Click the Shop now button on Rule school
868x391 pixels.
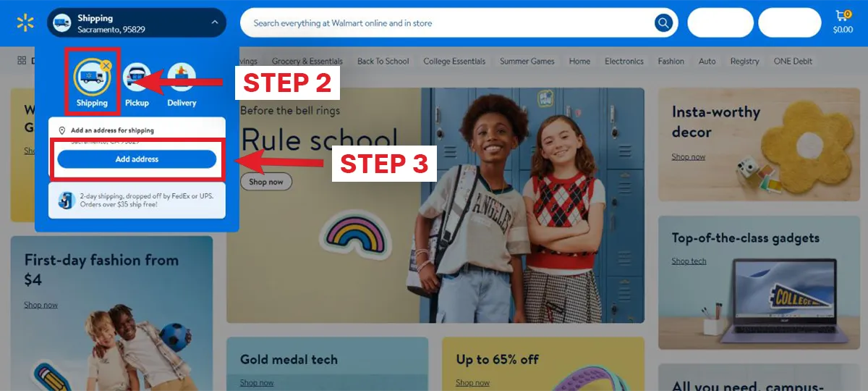point(266,182)
